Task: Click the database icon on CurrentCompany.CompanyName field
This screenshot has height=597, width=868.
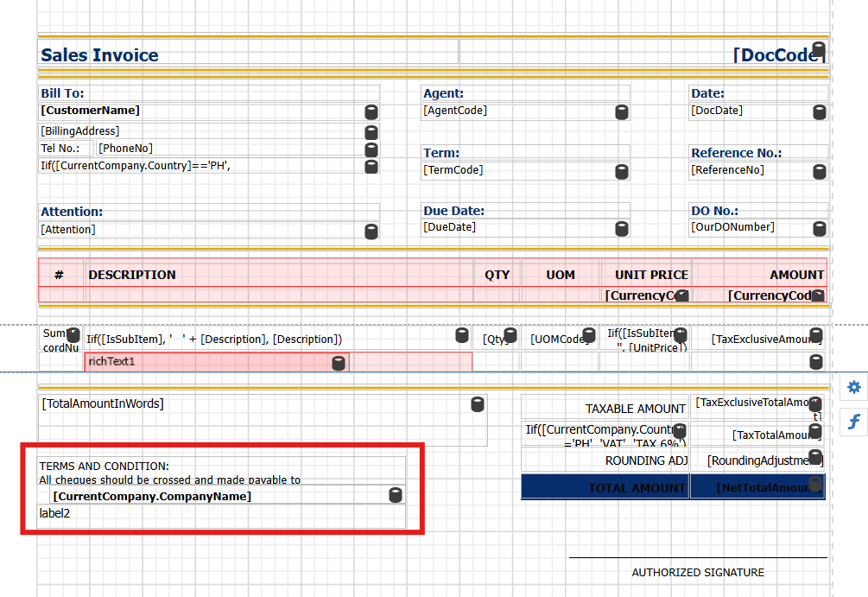Action: (396, 495)
